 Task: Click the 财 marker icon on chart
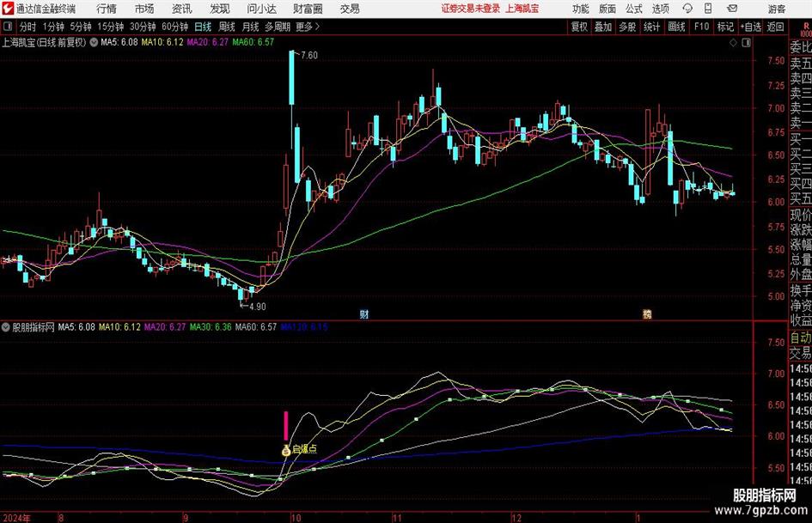tap(364, 314)
